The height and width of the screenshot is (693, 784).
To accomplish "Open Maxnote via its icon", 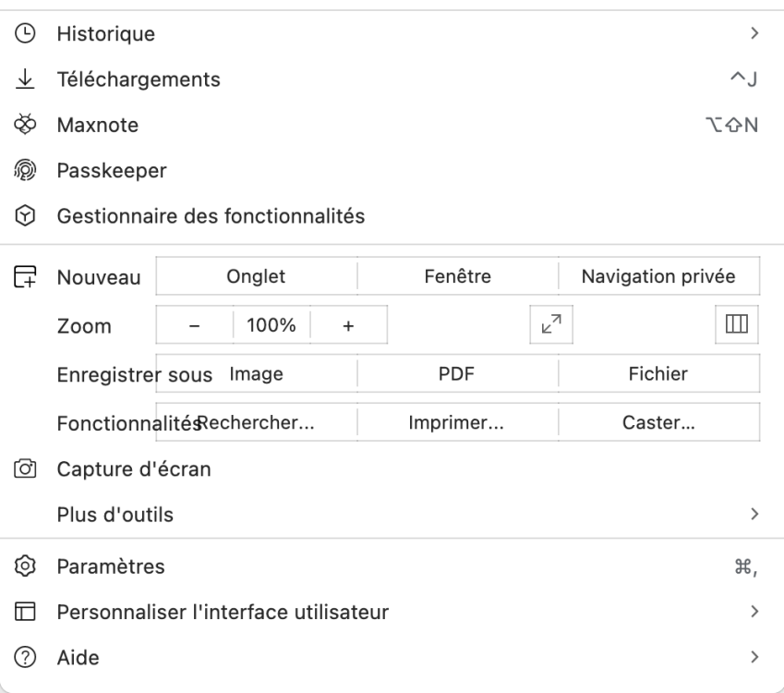I will 25,125.
